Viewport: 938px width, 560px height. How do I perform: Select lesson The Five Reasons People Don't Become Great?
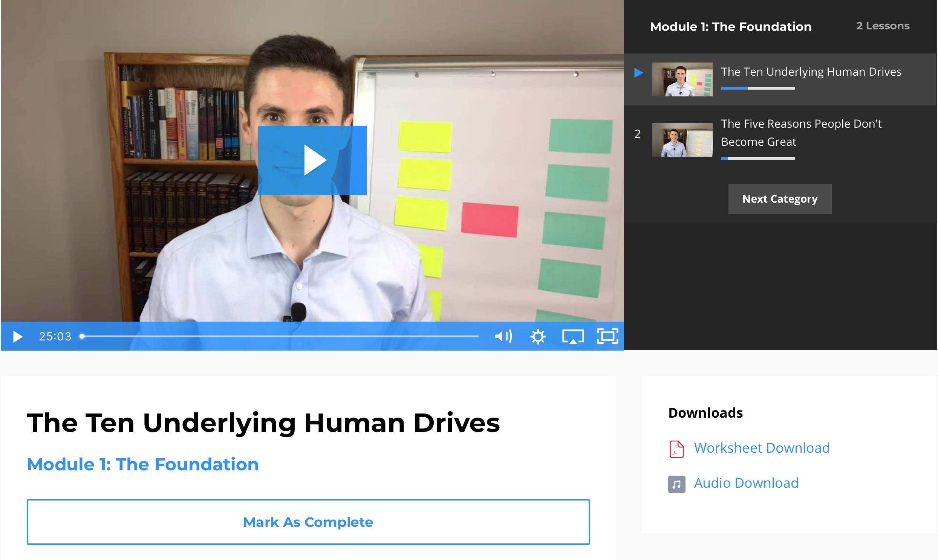click(x=801, y=133)
